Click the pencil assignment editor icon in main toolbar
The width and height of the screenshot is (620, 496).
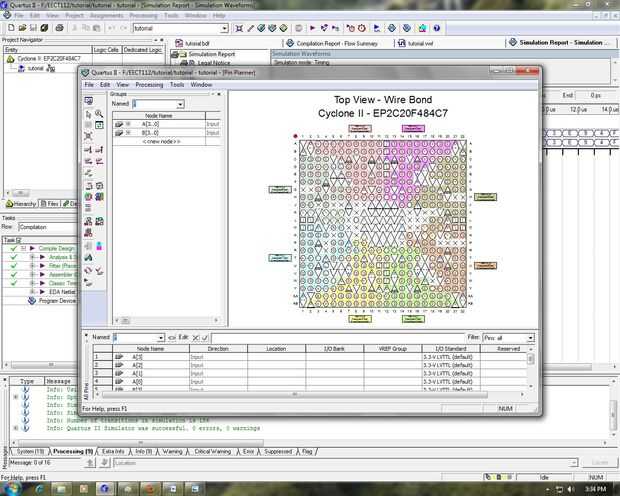[250, 28]
